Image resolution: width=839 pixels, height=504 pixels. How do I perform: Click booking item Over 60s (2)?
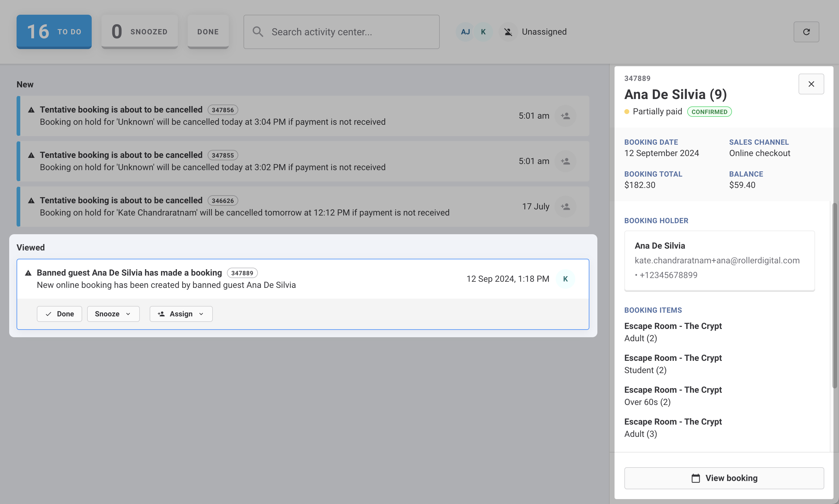click(x=647, y=402)
